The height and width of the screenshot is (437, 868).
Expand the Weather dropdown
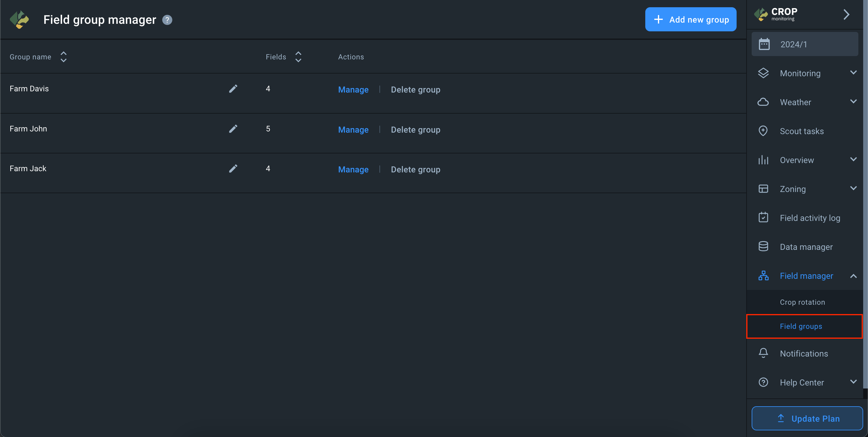853,102
